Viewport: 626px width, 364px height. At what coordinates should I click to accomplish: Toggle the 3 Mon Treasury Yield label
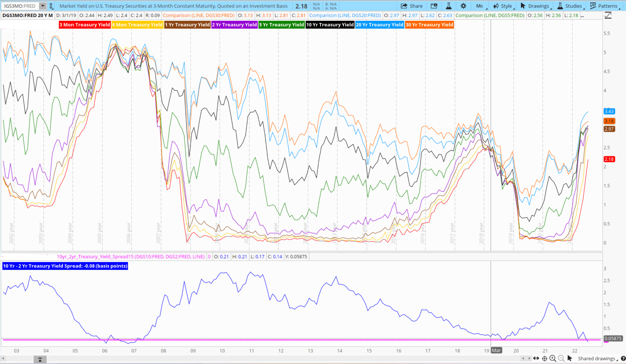pos(84,25)
